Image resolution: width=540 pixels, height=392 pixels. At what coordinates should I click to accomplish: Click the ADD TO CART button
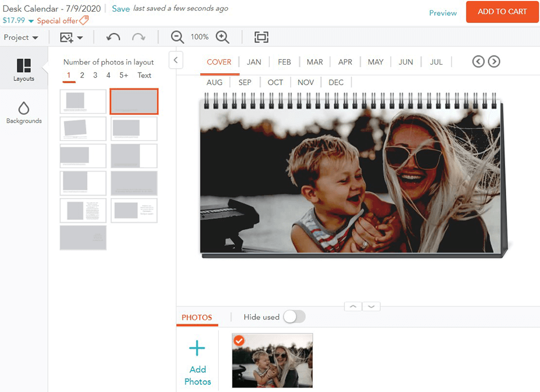pos(502,12)
